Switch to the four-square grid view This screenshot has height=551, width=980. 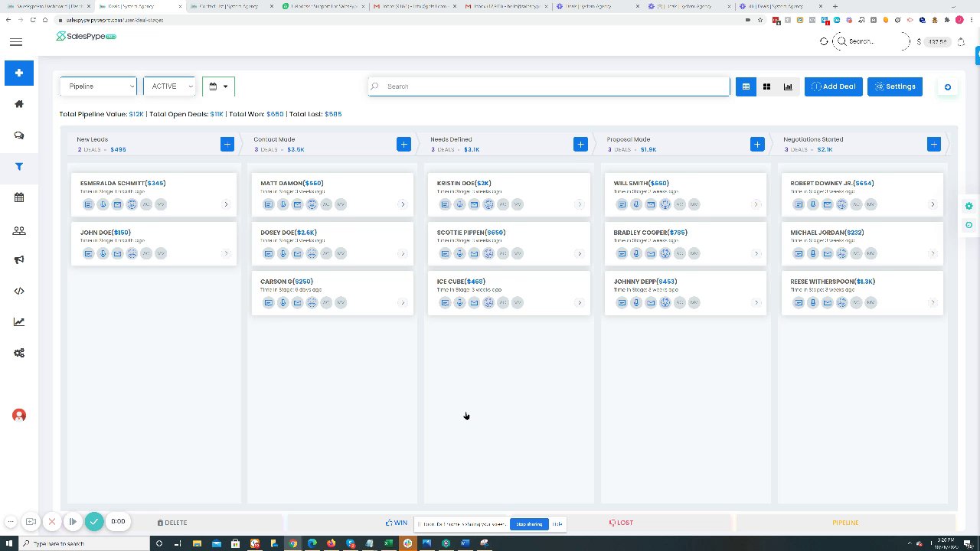click(x=766, y=86)
